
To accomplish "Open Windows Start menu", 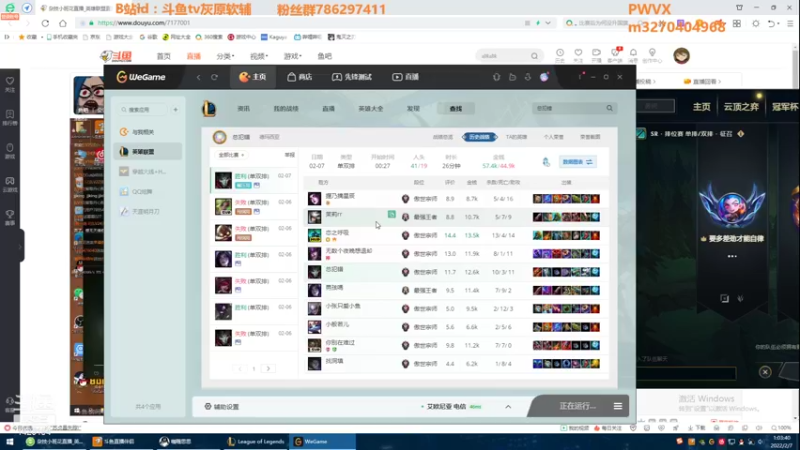I will coord(9,441).
